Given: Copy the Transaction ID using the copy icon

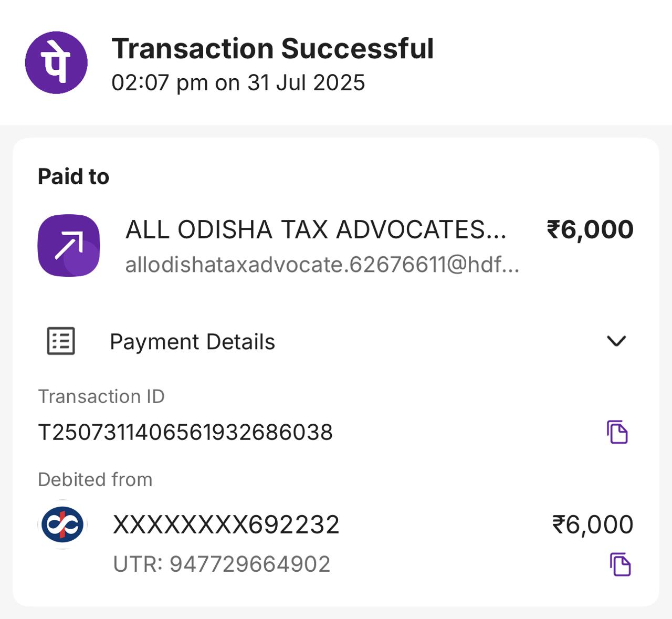Looking at the screenshot, I should point(617,432).
